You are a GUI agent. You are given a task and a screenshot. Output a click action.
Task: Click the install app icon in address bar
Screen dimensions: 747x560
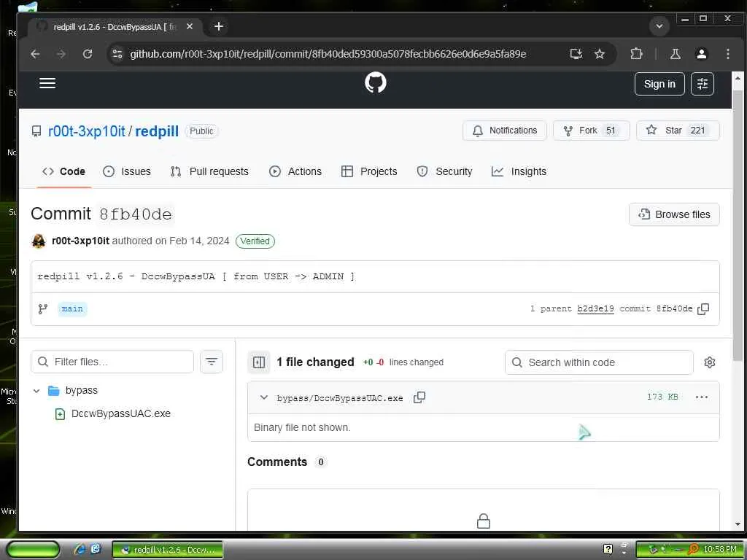(576, 54)
